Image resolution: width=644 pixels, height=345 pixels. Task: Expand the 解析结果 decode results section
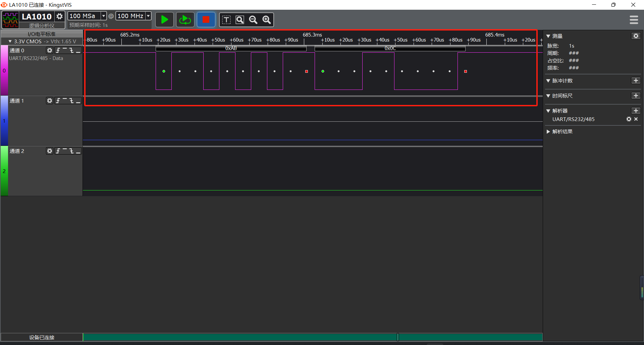(548, 132)
